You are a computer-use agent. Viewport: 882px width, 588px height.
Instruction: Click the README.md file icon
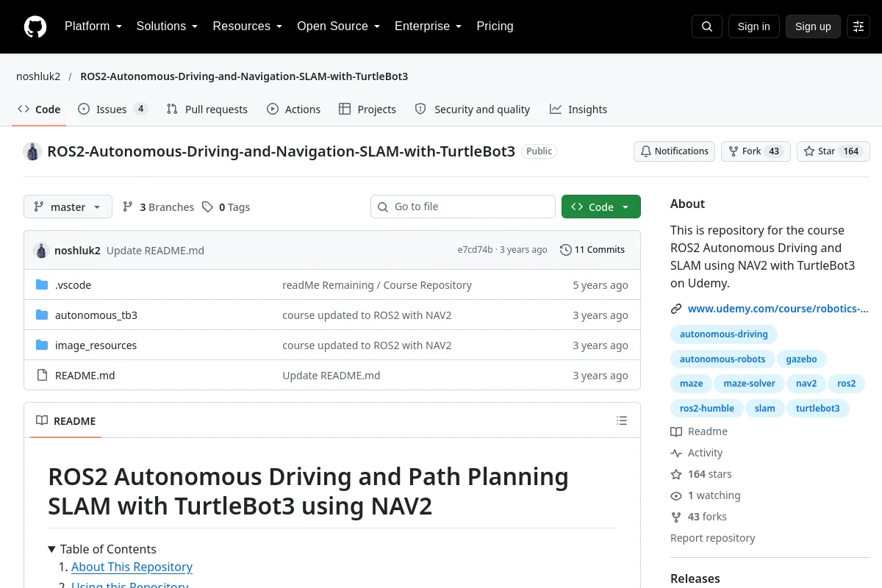(42, 376)
